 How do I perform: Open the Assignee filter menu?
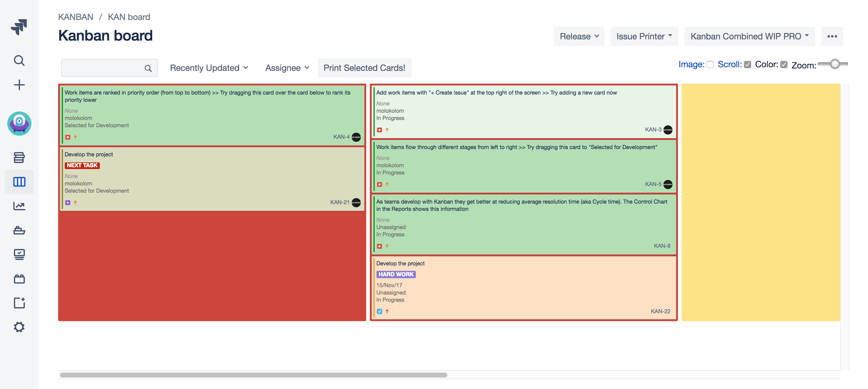point(287,68)
